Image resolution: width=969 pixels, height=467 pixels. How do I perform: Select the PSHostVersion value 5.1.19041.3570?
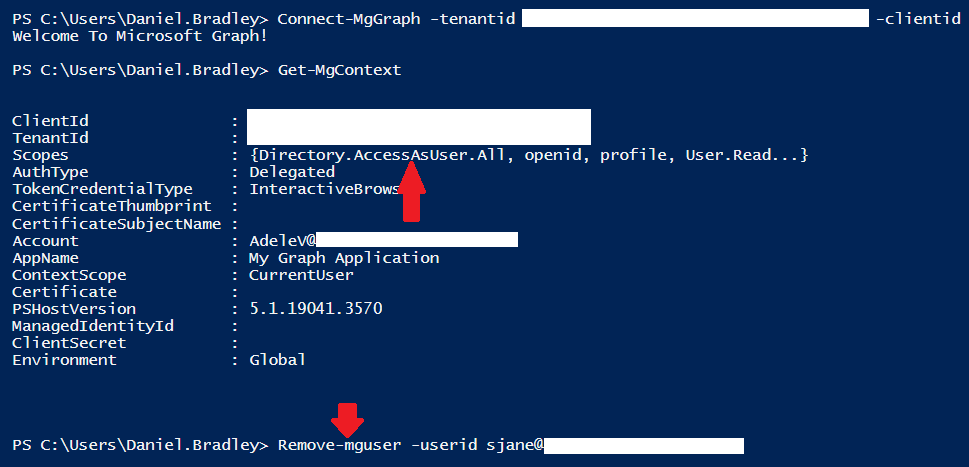point(316,309)
